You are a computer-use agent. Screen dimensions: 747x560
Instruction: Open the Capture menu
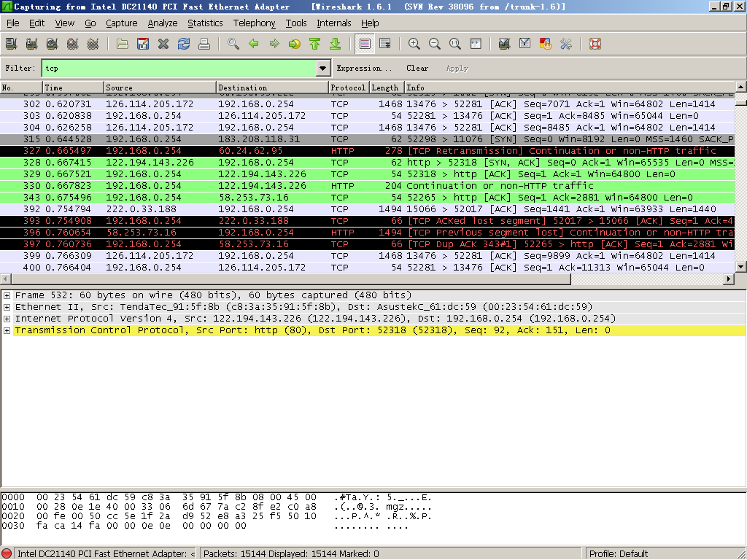click(x=122, y=23)
